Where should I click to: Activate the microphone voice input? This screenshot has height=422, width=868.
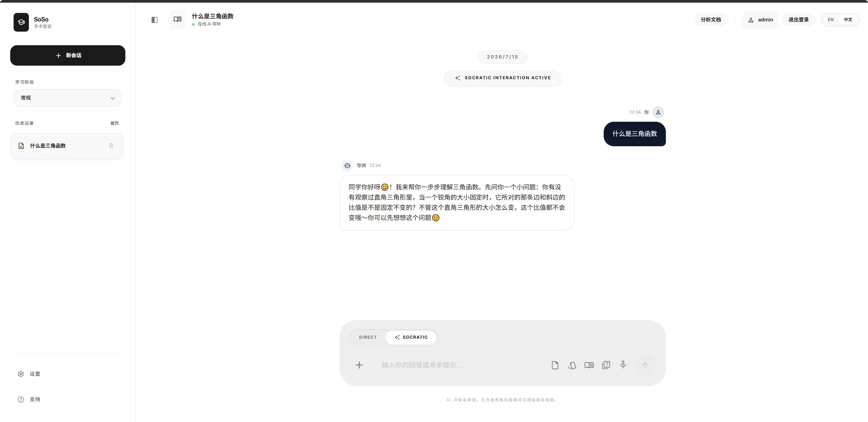pyautogui.click(x=623, y=365)
